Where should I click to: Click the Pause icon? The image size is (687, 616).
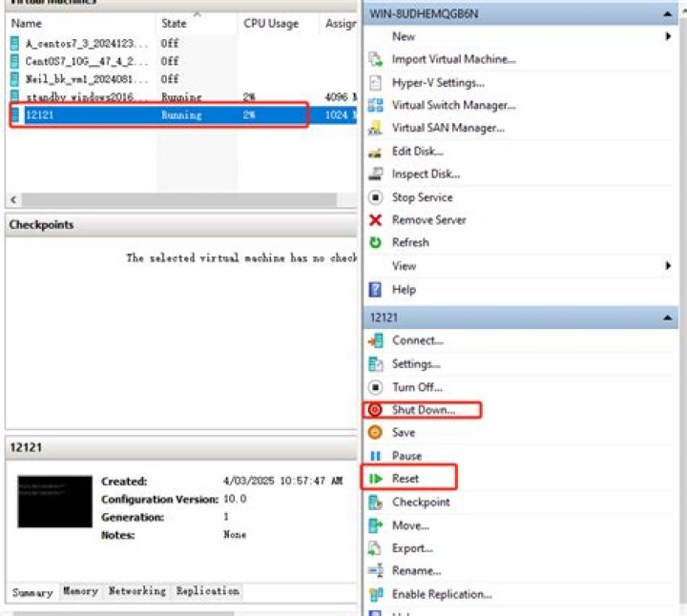pos(376,456)
